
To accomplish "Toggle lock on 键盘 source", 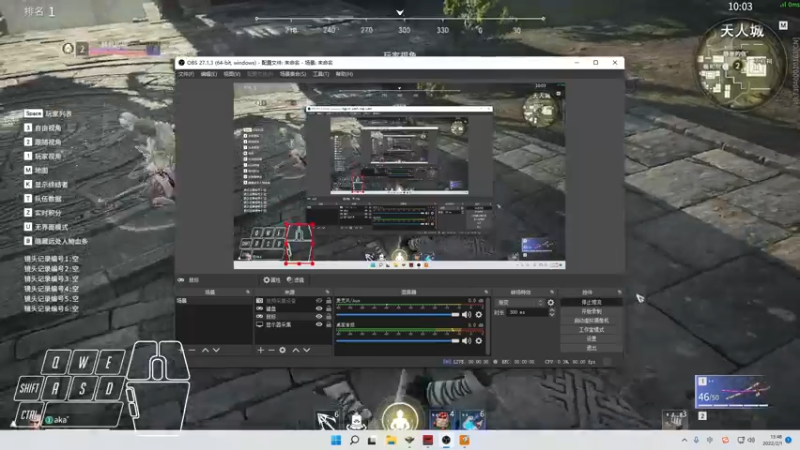I will tap(329, 309).
